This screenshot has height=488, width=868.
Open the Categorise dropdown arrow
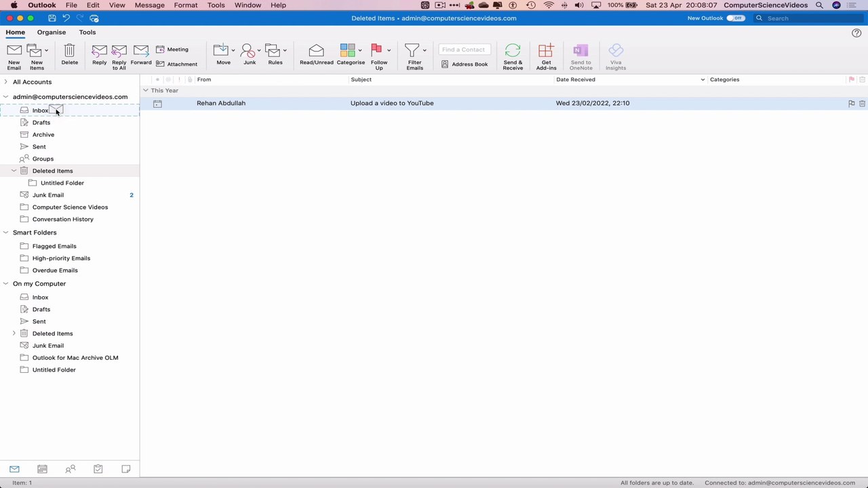[x=359, y=50]
